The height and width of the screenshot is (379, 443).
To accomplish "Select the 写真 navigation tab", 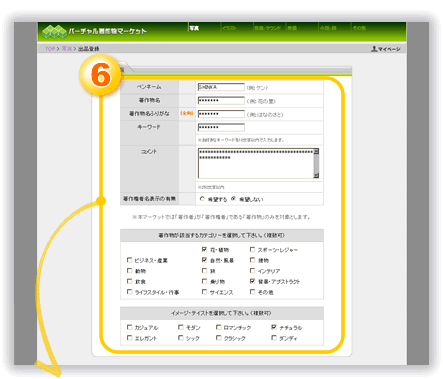I will [194, 28].
